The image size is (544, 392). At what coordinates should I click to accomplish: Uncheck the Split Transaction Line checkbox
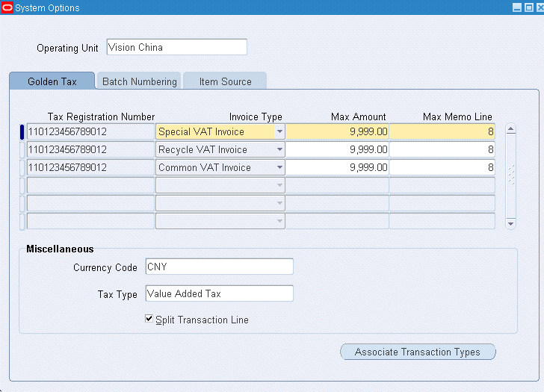click(149, 319)
